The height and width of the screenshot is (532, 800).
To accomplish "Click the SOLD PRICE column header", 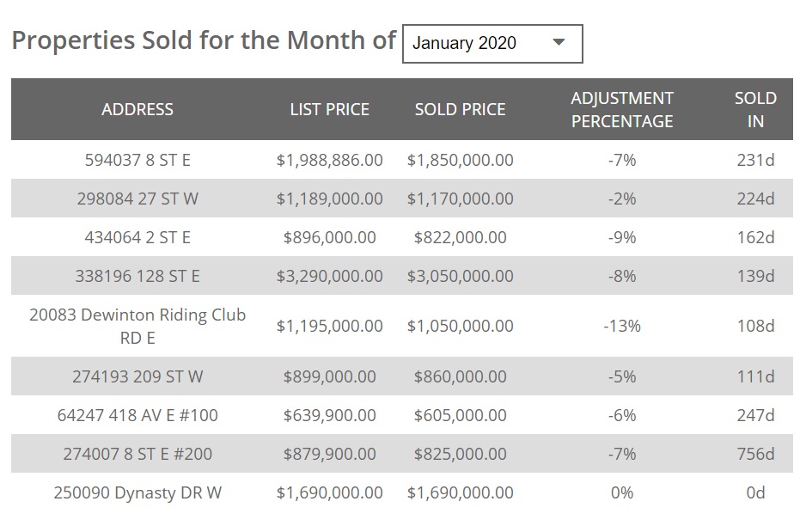I will (x=460, y=109).
